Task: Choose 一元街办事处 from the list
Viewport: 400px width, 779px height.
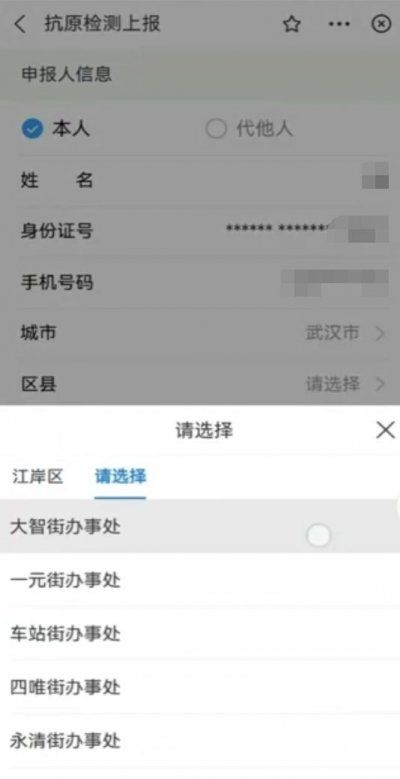Action: pos(200,580)
